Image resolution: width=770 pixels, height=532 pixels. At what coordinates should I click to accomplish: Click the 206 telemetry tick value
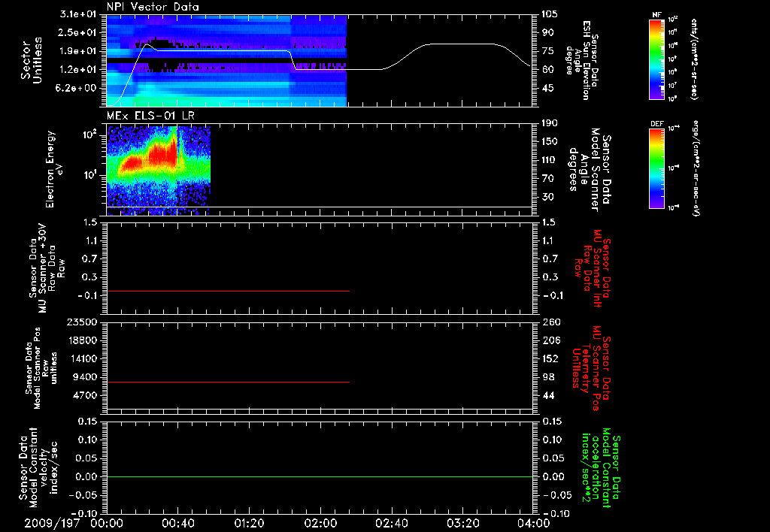pos(551,340)
